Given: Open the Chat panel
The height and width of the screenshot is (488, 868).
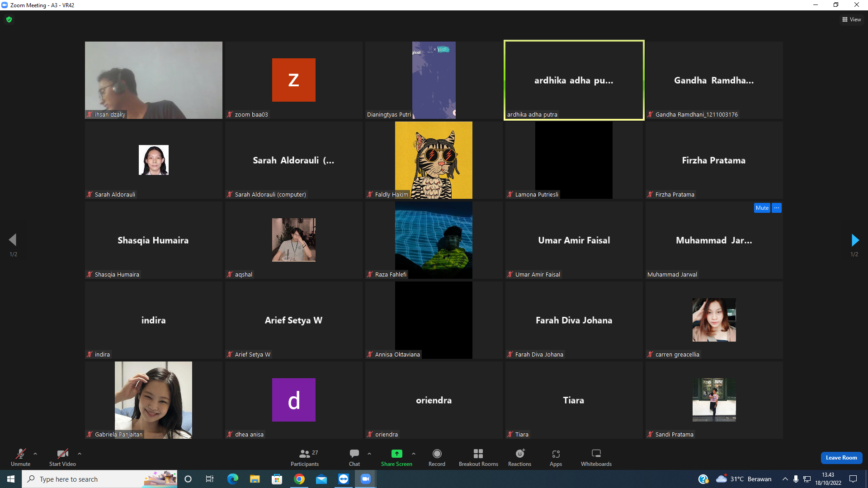Looking at the screenshot, I should (354, 457).
